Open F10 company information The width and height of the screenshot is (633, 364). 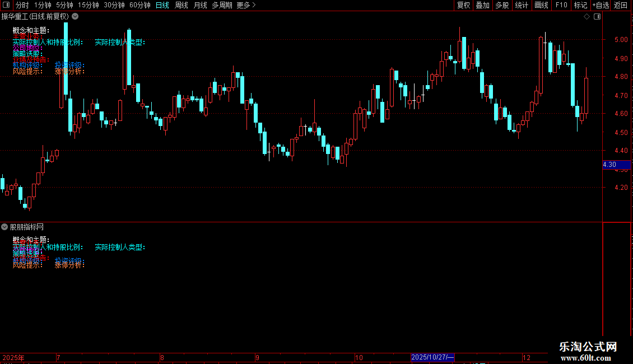coord(561,5)
